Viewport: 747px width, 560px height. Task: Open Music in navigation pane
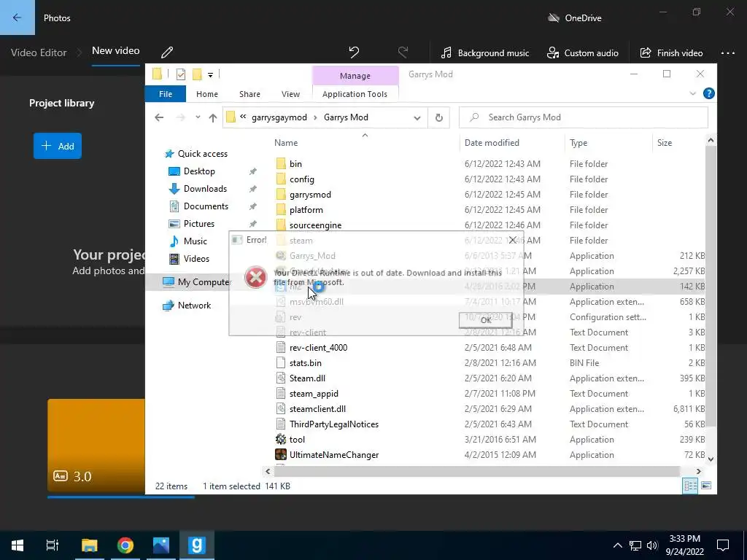click(188, 241)
